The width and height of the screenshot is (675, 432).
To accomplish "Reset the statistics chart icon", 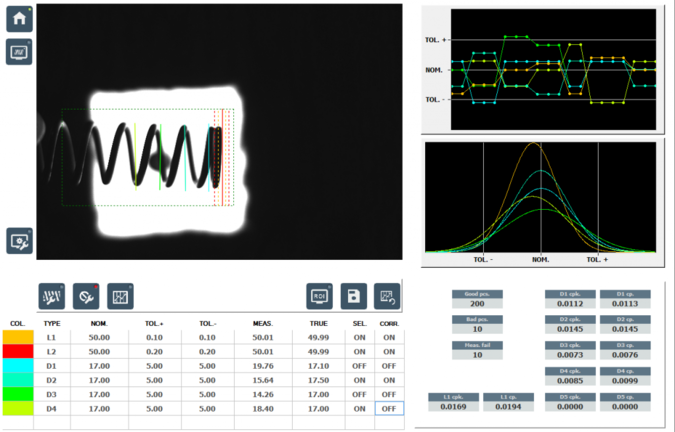I will (x=387, y=296).
